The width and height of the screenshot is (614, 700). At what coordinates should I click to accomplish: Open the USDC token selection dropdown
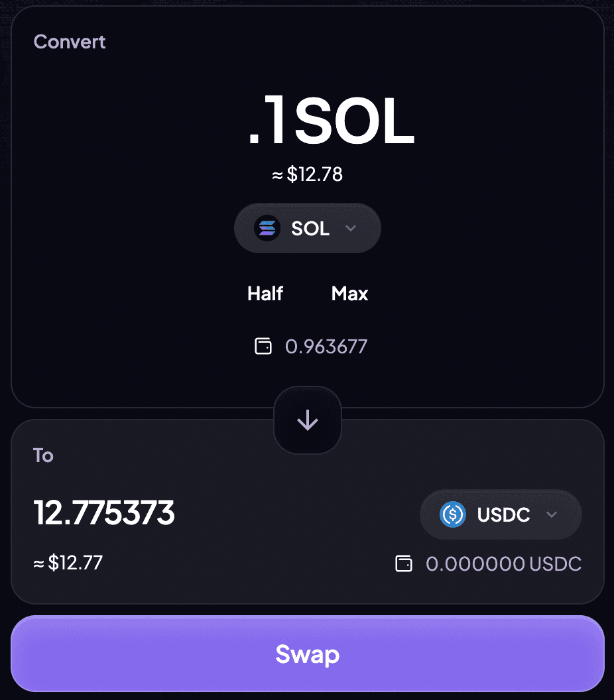[x=501, y=514]
